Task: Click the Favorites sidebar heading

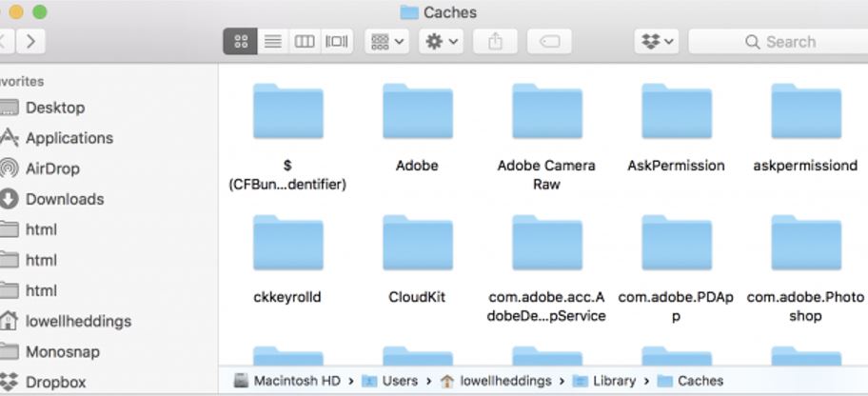Action: (x=22, y=82)
